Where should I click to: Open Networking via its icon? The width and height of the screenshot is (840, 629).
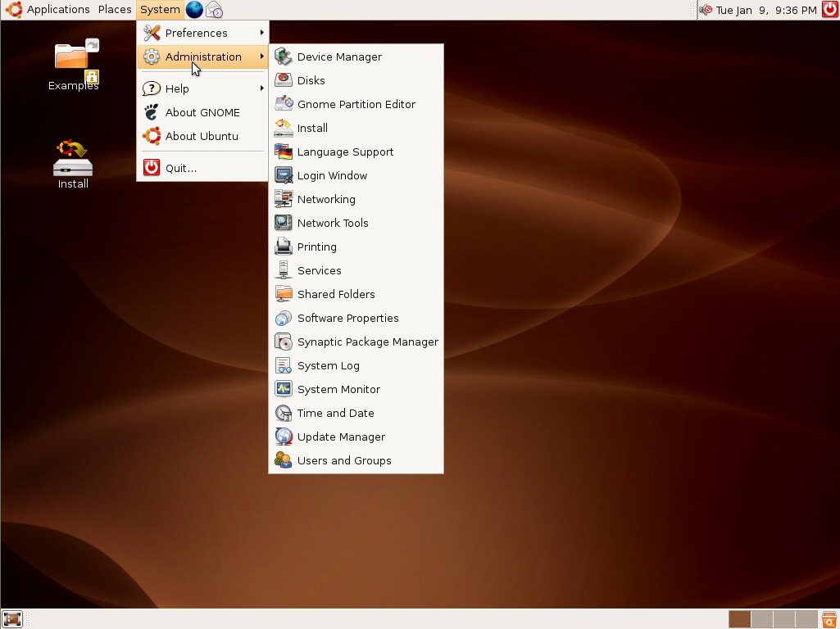point(284,199)
